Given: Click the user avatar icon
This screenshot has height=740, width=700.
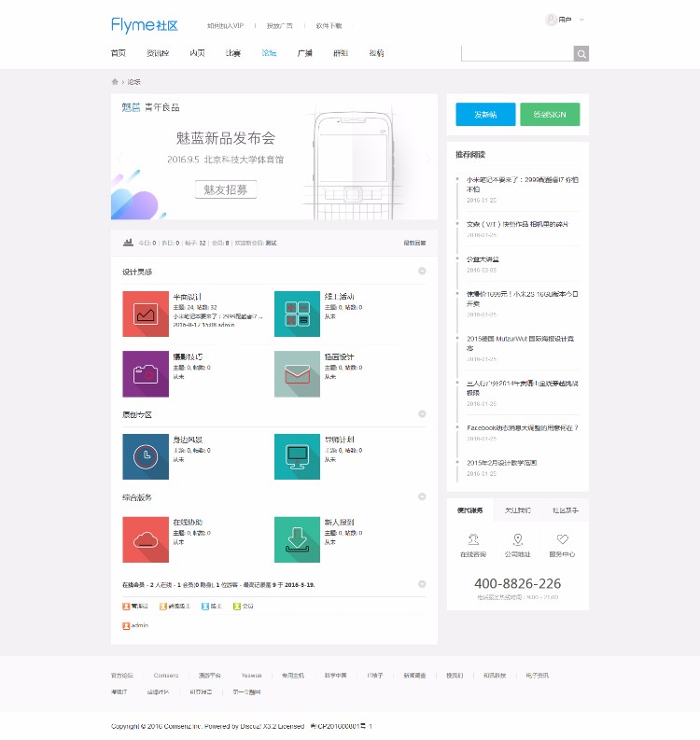Looking at the screenshot, I should (x=551, y=20).
